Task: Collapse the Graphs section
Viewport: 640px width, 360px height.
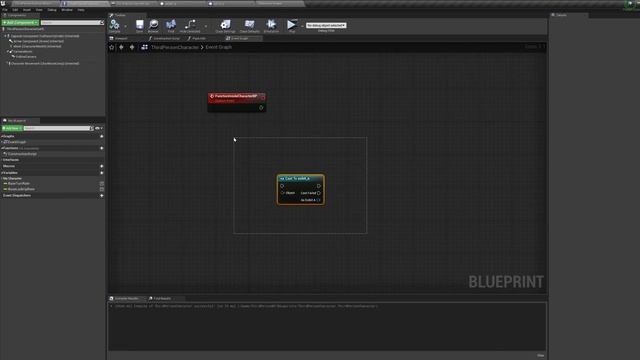Action: click(x=2, y=136)
